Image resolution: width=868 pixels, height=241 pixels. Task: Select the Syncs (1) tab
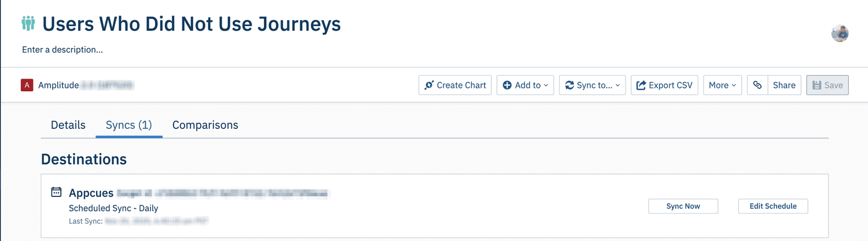(x=129, y=125)
